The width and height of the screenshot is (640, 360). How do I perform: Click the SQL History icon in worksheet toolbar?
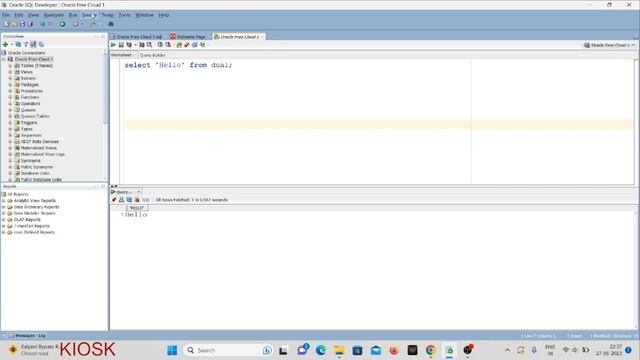pyautogui.click(x=194, y=45)
